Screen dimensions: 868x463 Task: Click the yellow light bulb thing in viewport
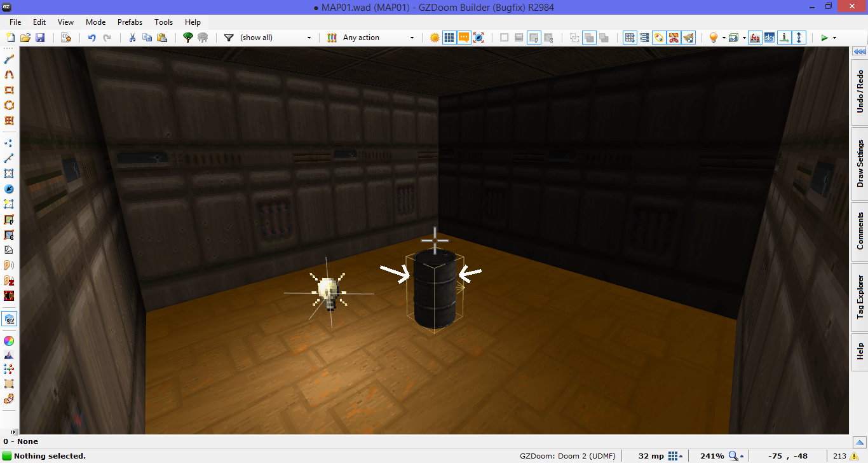[x=329, y=293]
